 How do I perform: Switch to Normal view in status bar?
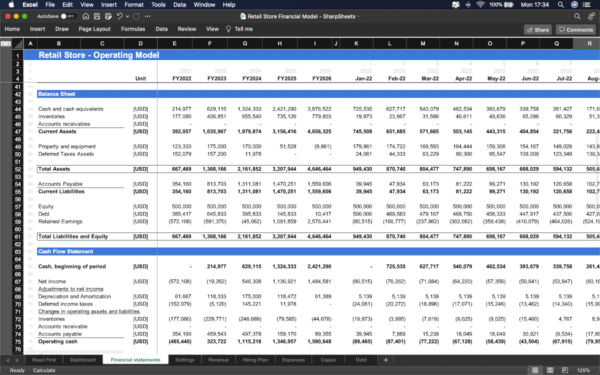pyautogui.click(x=535, y=370)
